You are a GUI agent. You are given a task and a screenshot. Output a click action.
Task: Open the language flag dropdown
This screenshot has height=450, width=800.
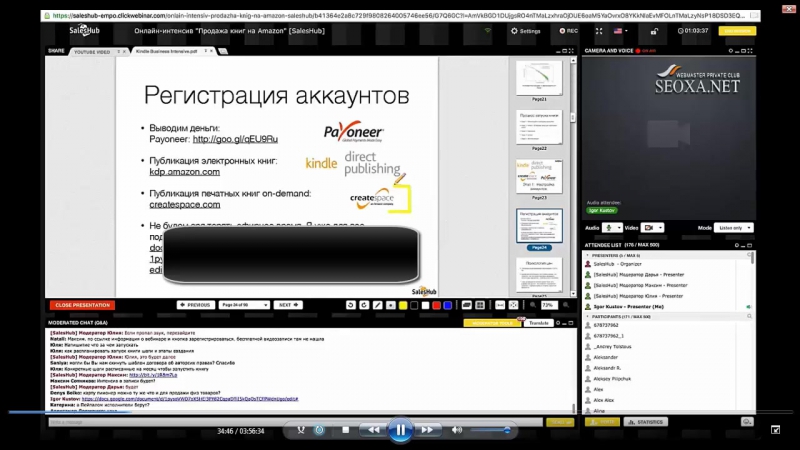click(x=620, y=31)
